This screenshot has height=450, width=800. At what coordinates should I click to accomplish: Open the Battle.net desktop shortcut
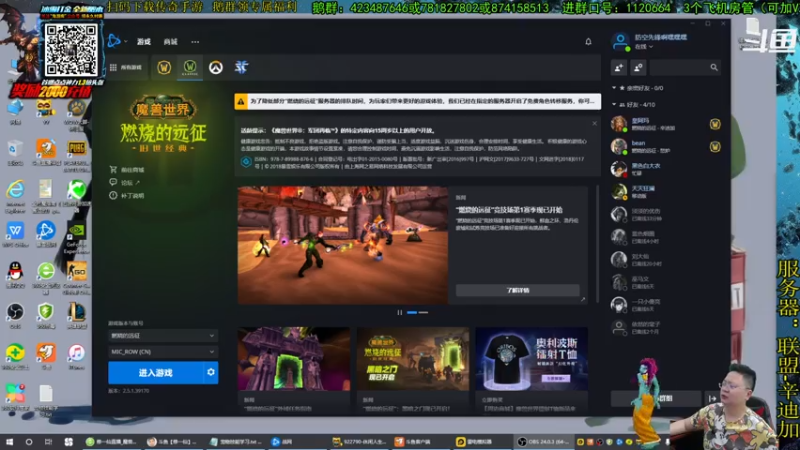pos(46,234)
